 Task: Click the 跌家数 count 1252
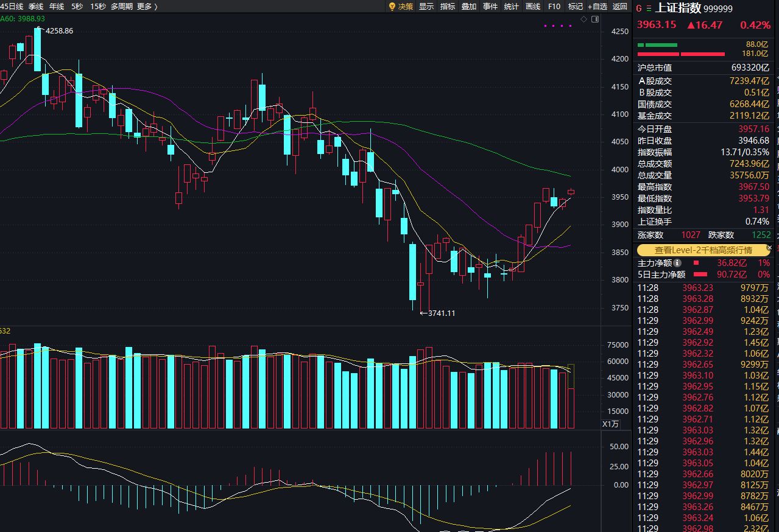(x=761, y=235)
